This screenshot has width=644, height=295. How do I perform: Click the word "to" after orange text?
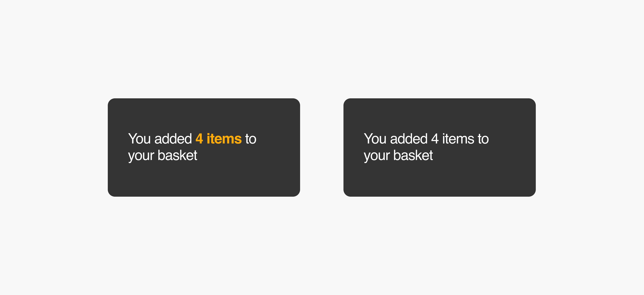(251, 139)
